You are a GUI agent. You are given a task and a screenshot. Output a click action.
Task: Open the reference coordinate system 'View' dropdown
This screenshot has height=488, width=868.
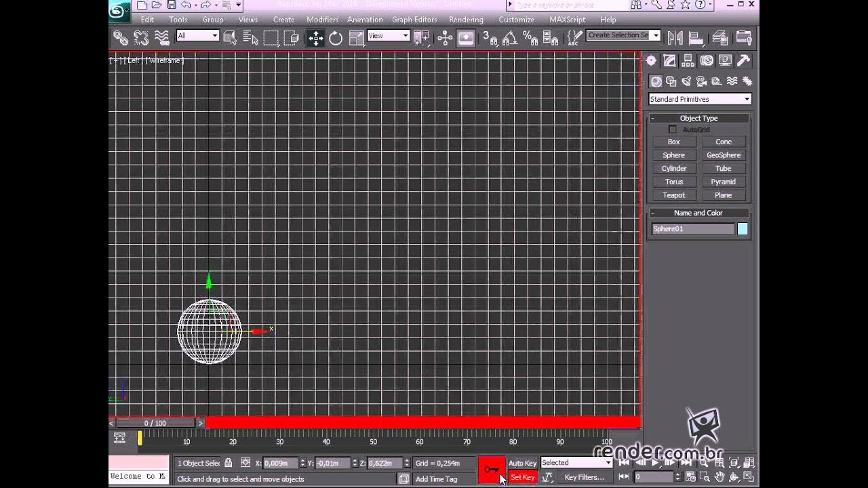(389, 35)
